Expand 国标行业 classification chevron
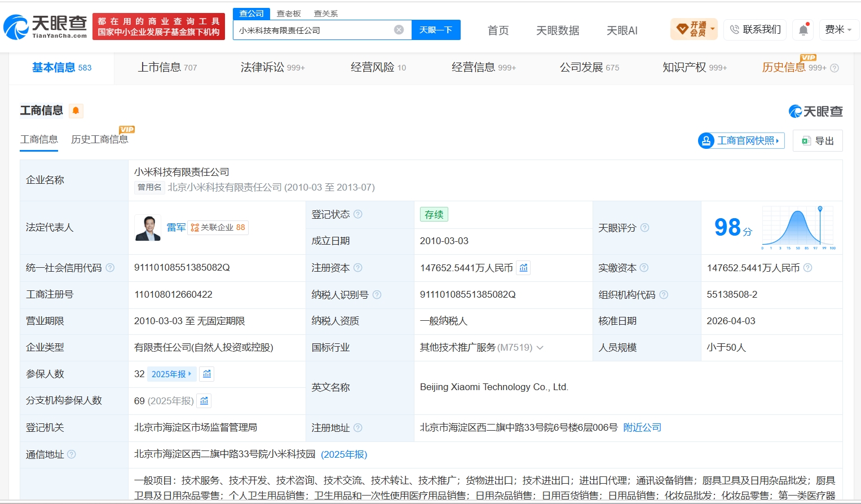This screenshot has height=504, width=861. [540, 348]
